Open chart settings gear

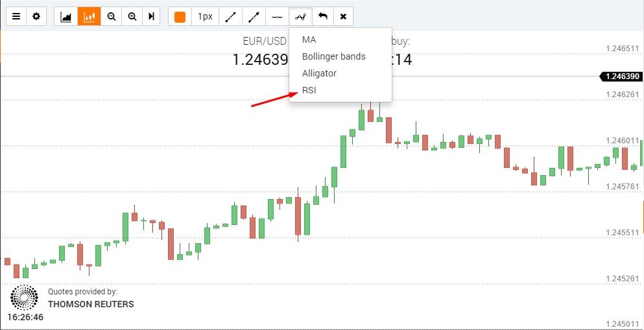pos(36,16)
